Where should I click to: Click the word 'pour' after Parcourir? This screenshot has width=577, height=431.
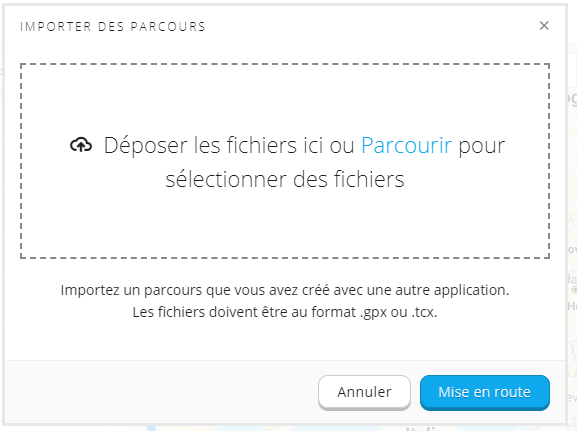[481, 146]
